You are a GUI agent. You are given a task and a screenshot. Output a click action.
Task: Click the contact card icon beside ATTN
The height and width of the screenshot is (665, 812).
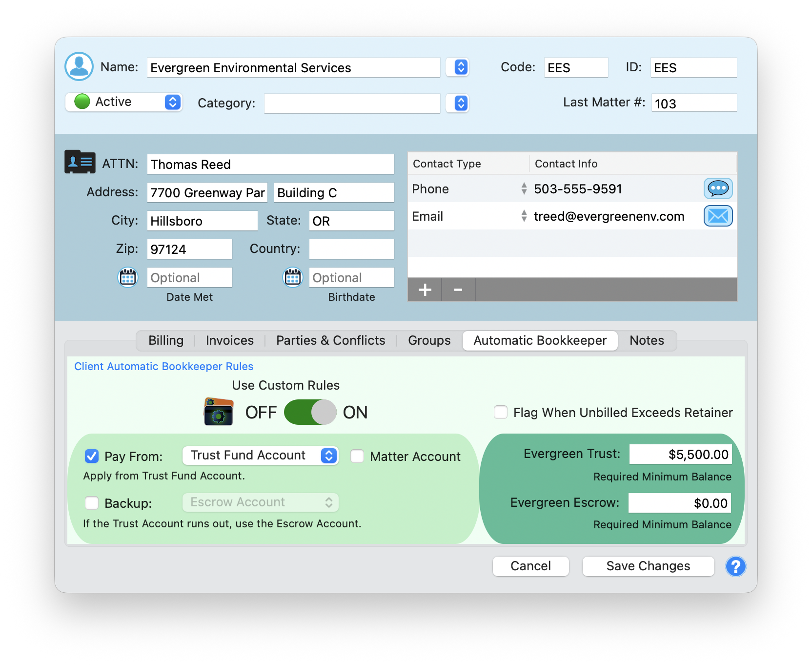(79, 162)
